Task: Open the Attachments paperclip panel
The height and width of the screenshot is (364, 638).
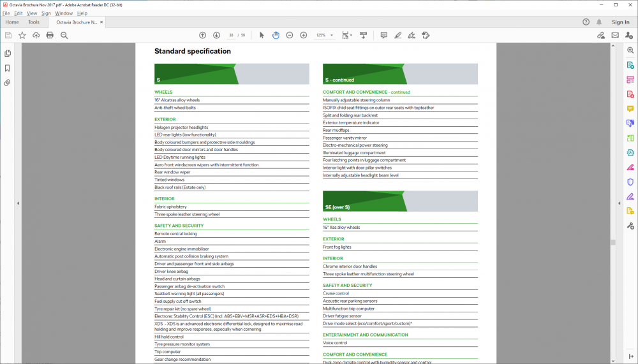Action: 8,83
